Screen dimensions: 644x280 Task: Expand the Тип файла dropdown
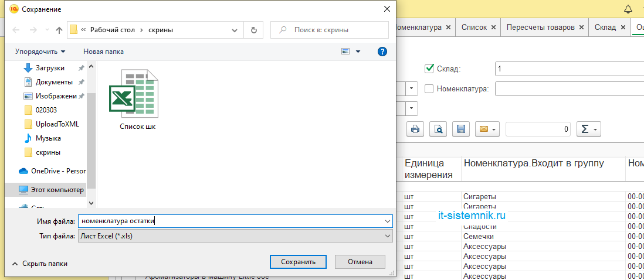tap(387, 235)
